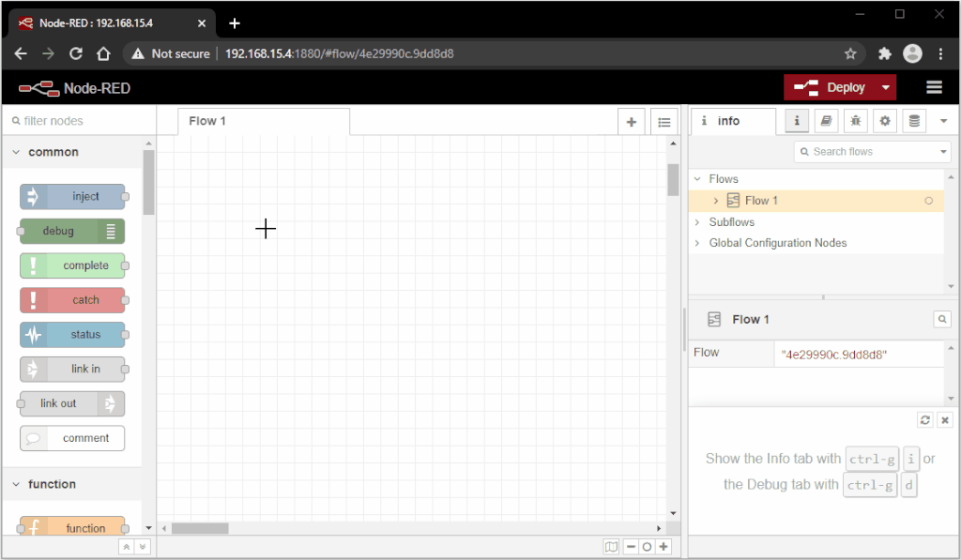961x560 pixels.
Task: Collapse the common palette category
Action: [72, 152]
